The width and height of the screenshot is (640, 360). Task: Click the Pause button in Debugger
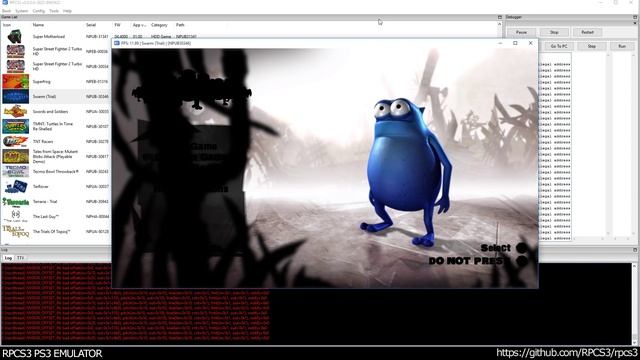(x=521, y=32)
